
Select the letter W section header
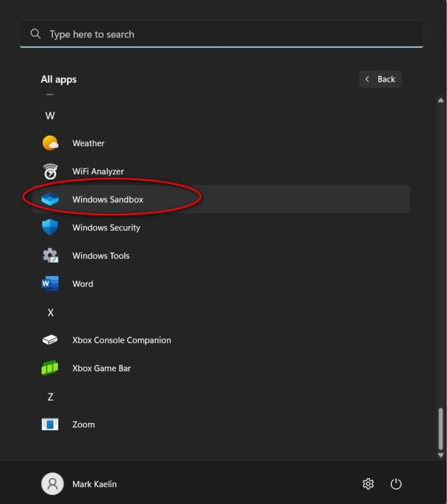51,115
